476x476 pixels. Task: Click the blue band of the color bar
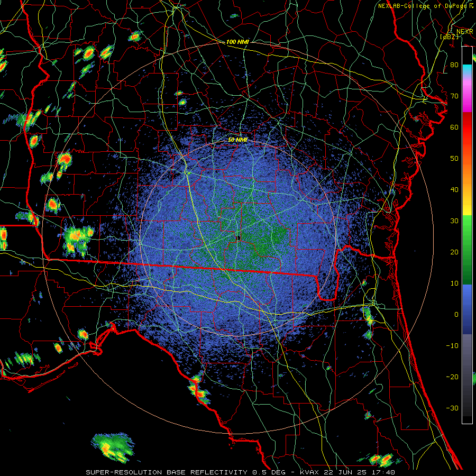(467, 309)
